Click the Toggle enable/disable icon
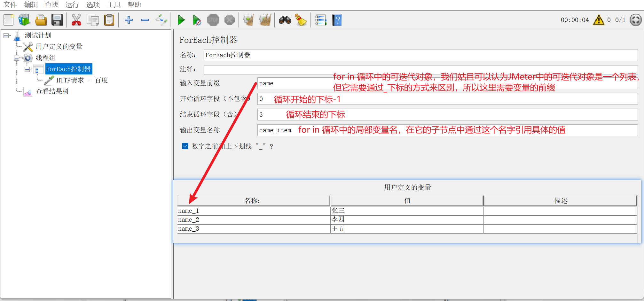The image size is (644, 301). point(161,20)
